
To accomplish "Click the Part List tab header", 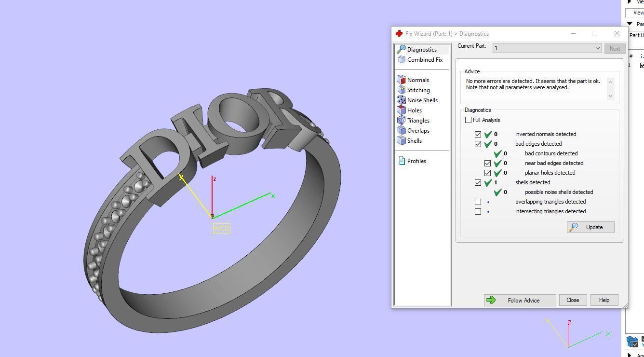I will (636, 35).
